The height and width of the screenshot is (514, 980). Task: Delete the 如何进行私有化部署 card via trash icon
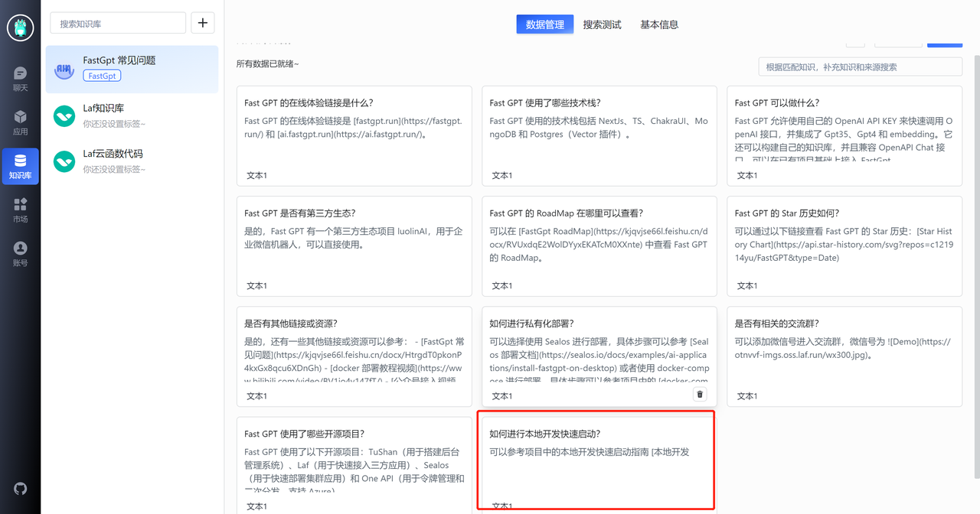click(699, 394)
